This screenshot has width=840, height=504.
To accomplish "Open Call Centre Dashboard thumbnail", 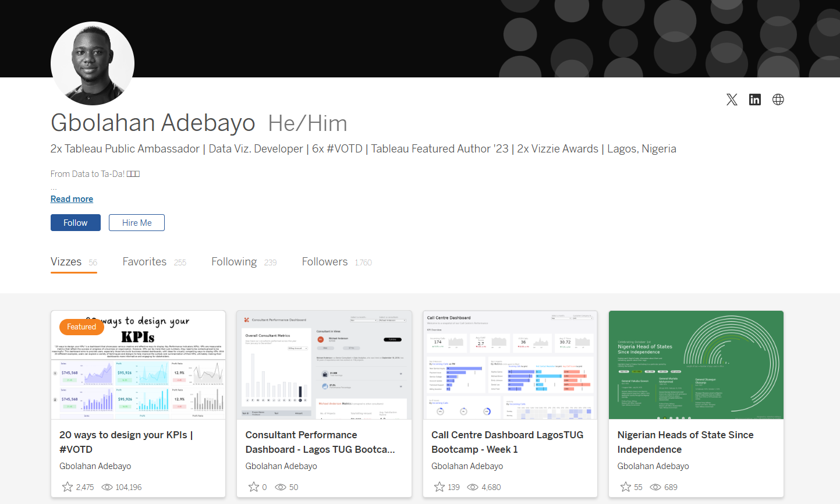I will click(x=510, y=365).
